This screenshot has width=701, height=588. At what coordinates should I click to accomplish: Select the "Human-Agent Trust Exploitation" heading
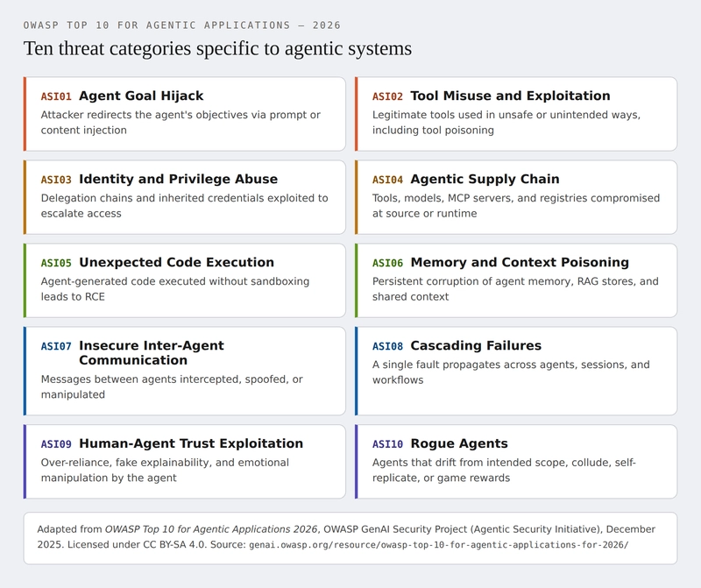point(191,443)
